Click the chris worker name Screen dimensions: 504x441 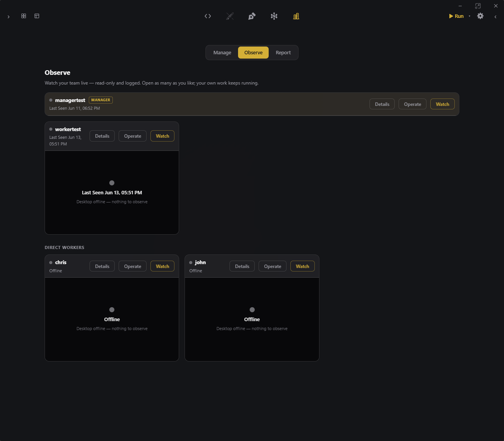coord(60,262)
